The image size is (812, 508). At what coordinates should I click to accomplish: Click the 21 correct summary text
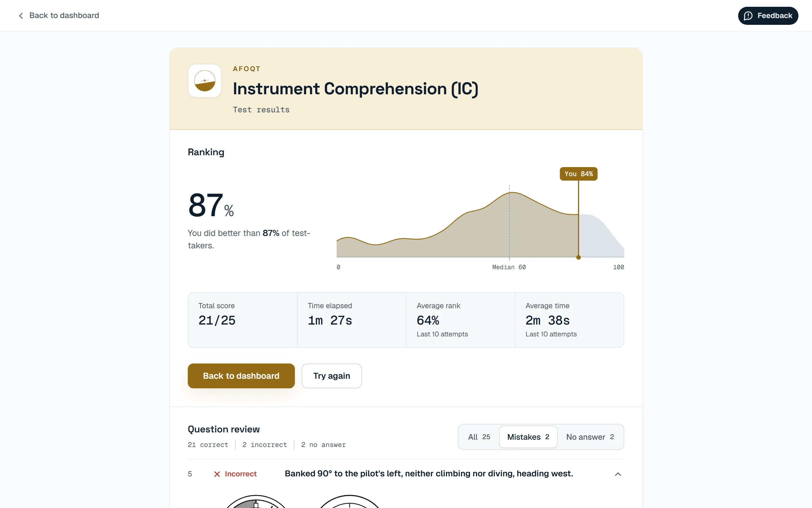pos(208,445)
